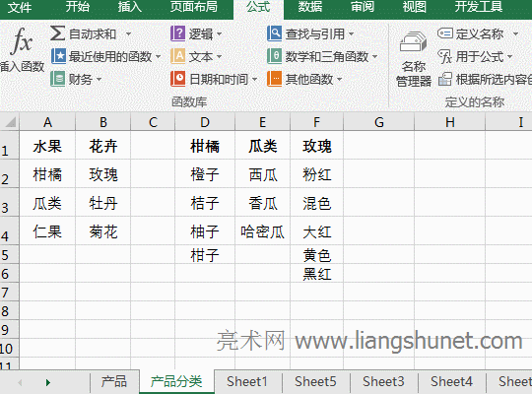This screenshot has height=394, width=532.
Task: Expand the 财务 dropdown arrow
Action: [x=99, y=80]
